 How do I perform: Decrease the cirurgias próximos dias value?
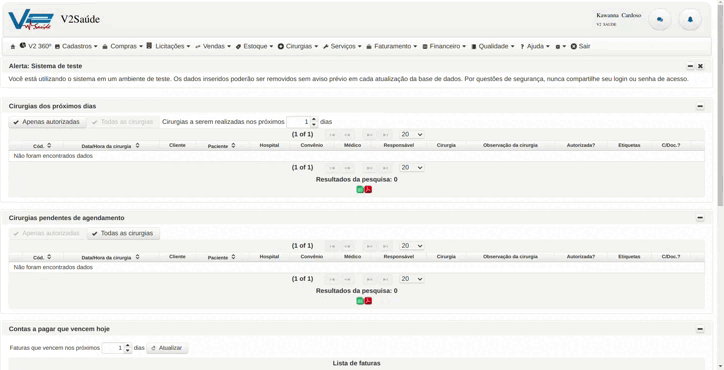[314, 125]
